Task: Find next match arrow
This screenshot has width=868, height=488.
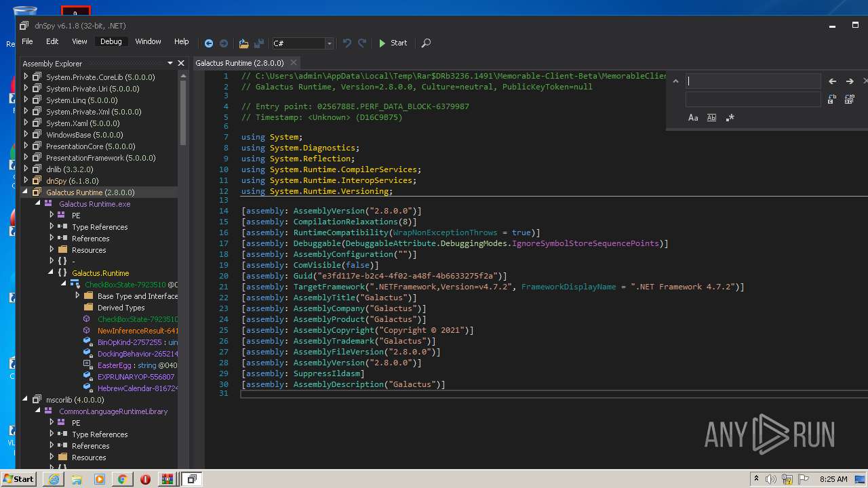Action: (x=850, y=81)
